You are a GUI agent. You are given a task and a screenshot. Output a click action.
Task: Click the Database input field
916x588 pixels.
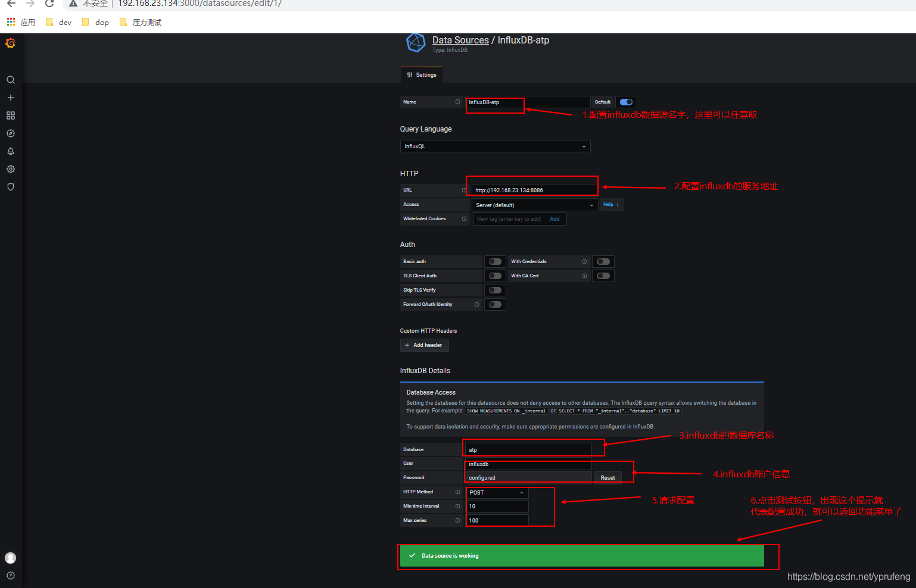point(528,449)
